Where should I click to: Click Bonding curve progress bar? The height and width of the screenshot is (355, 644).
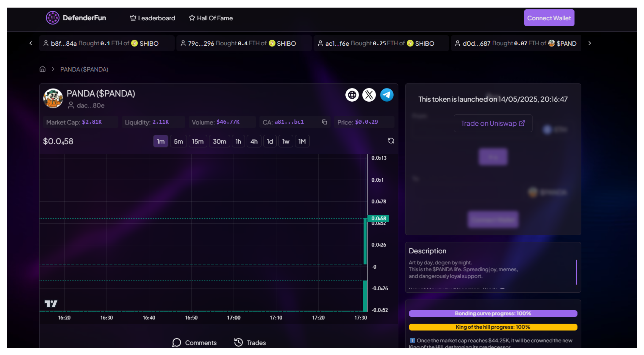tap(493, 314)
